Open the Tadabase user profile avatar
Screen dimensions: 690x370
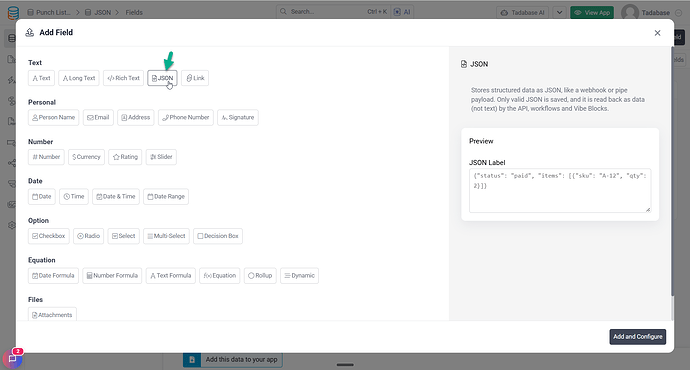[x=630, y=12]
